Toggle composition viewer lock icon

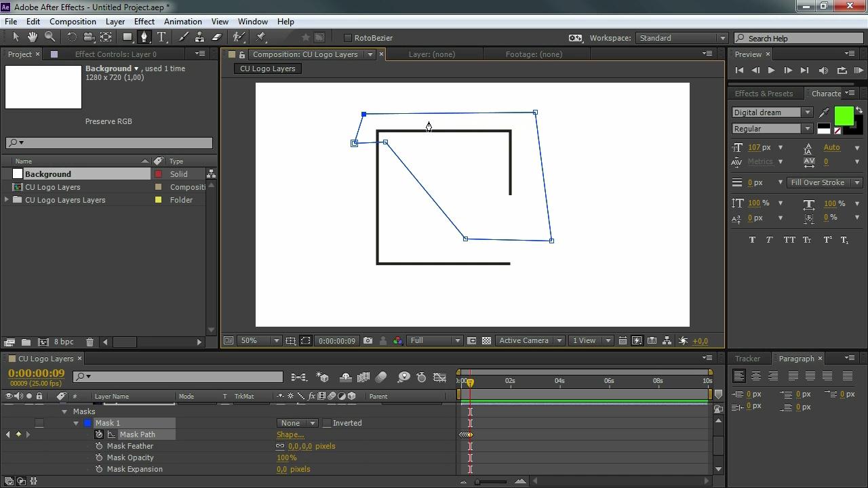pos(242,54)
